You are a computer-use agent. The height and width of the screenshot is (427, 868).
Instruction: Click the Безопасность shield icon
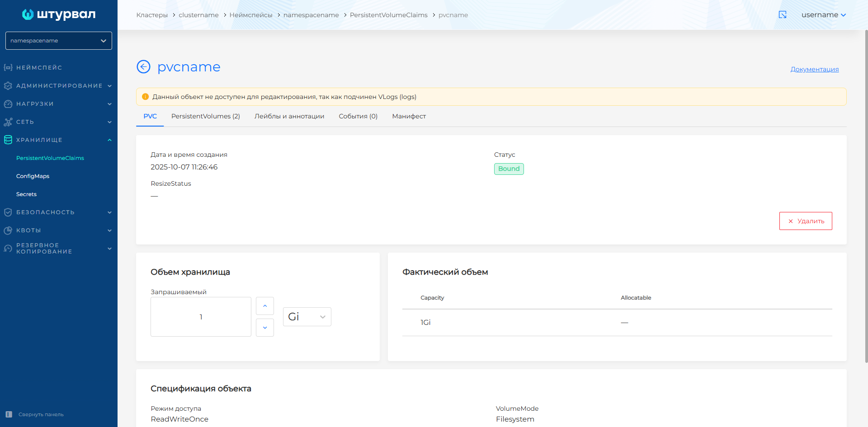click(x=8, y=212)
